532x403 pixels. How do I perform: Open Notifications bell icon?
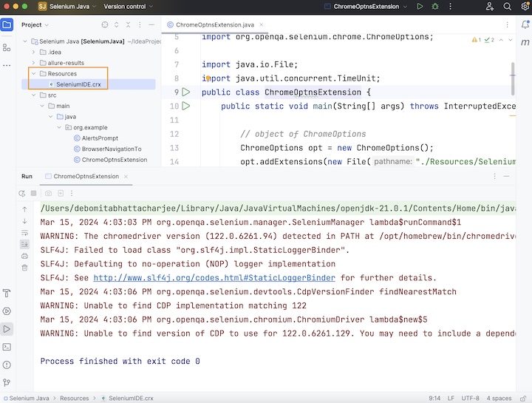[x=525, y=24]
